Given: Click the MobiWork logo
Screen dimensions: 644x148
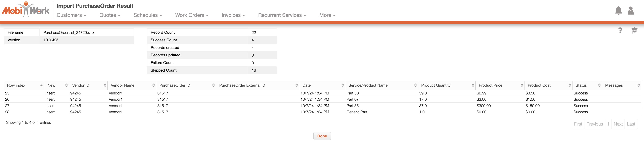Looking at the screenshot, I should (x=26, y=10).
